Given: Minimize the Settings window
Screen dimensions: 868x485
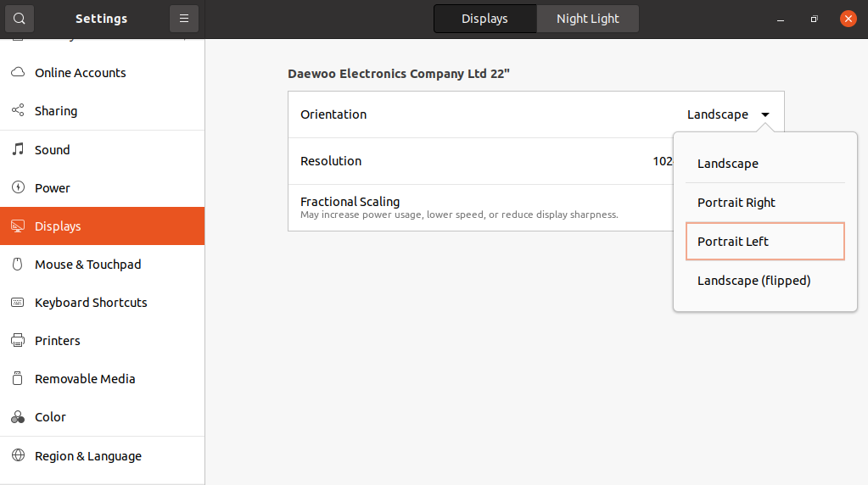Looking at the screenshot, I should pyautogui.click(x=781, y=19).
